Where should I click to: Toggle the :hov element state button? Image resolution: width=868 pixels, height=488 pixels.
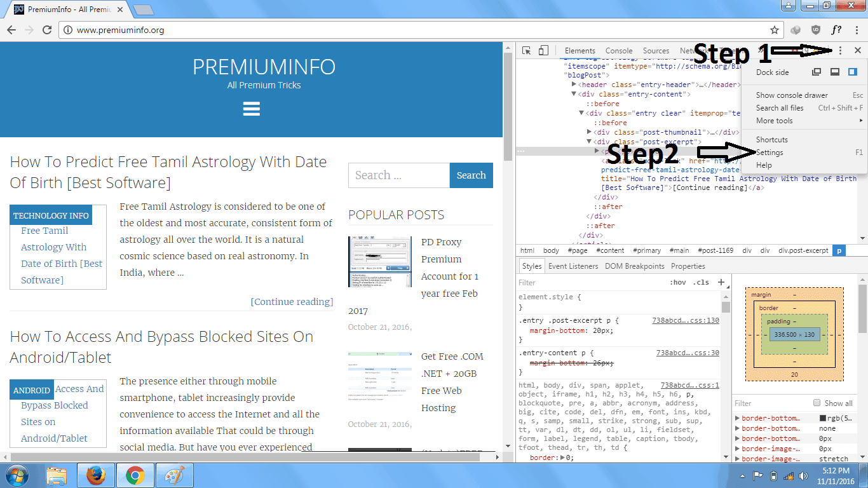[x=678, y=282]
